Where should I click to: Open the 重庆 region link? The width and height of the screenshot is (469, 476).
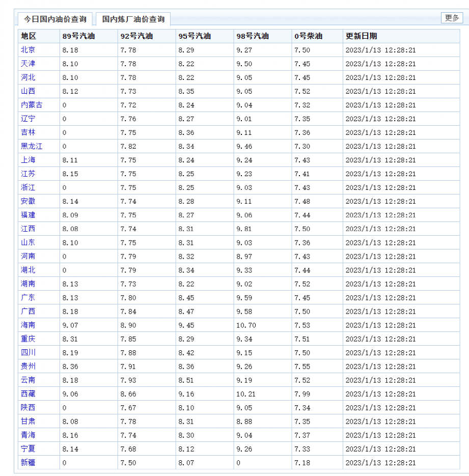28,339
